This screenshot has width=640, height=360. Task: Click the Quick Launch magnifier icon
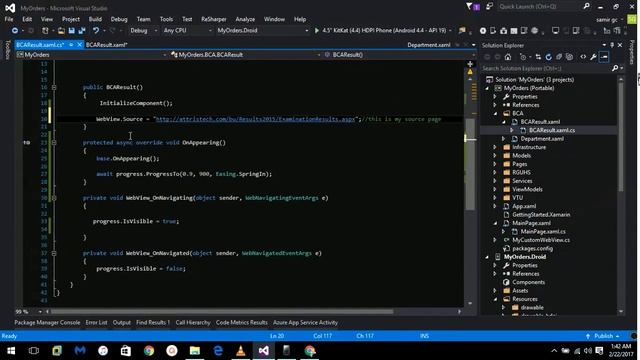click(586, 7)
